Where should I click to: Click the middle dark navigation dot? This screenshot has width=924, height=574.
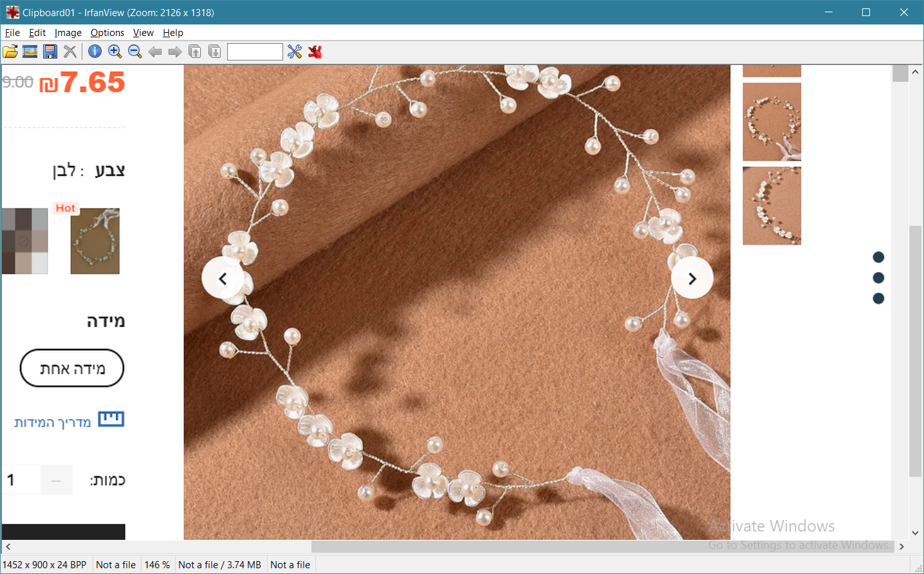(878, 278)
